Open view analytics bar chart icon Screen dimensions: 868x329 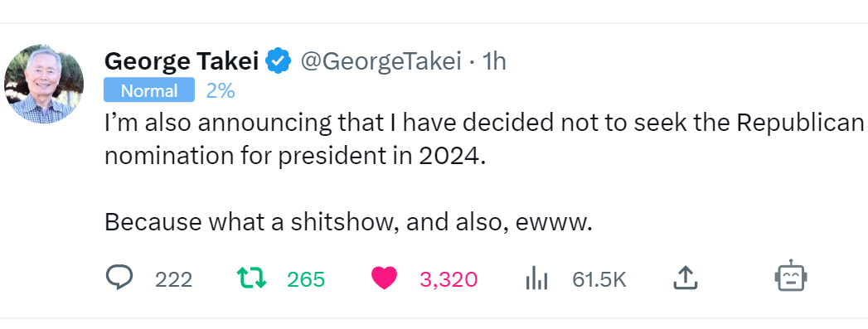536,278
